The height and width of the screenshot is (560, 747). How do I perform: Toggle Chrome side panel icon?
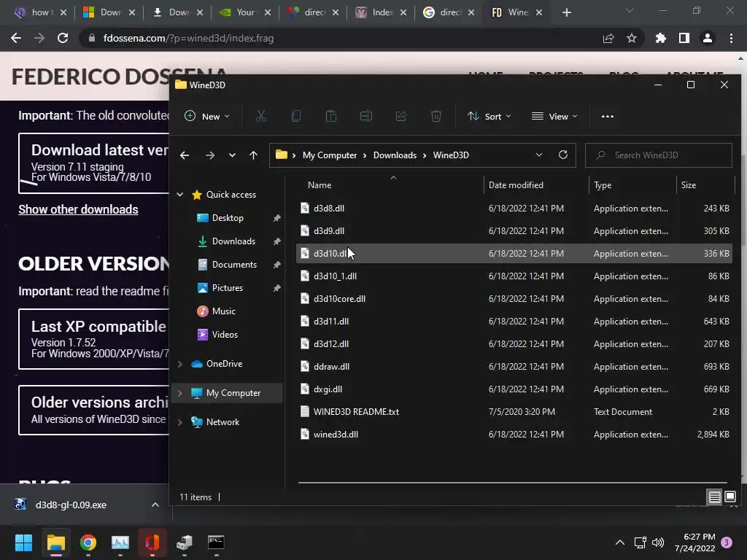(684, 38)
